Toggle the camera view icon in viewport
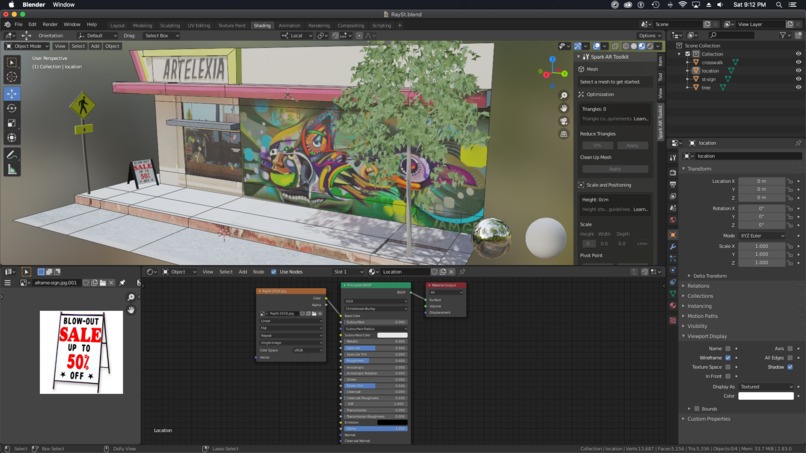The width and height of the screenshot is (806, 453). click(563, 121)
